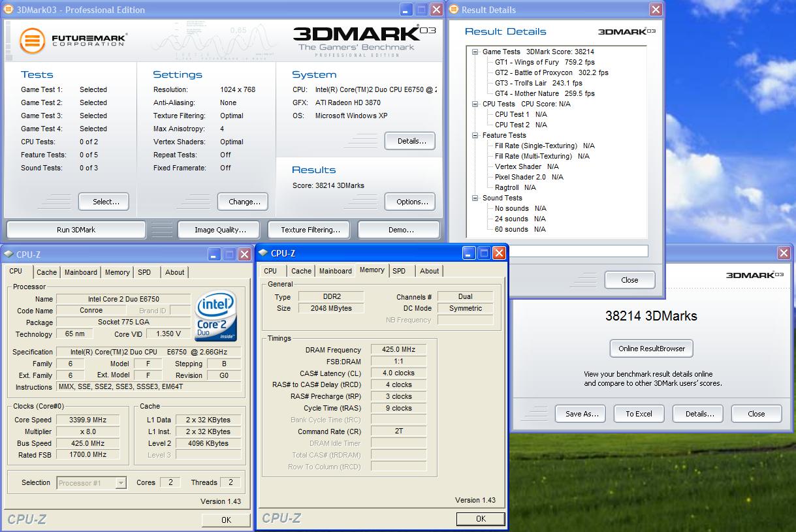796x532 pixels.
Task: Open the Online ResultBrowser
Action: pyautogui.click(x=651, y=349)
